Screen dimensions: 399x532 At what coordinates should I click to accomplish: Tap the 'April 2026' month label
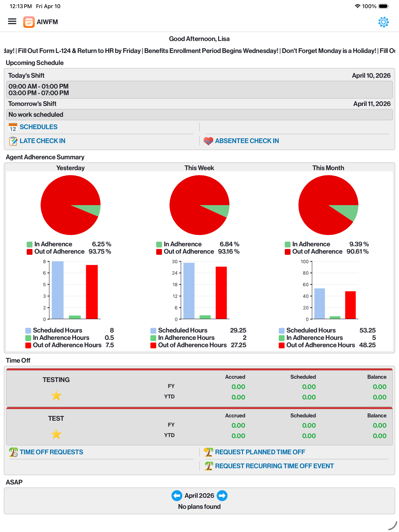199,496
